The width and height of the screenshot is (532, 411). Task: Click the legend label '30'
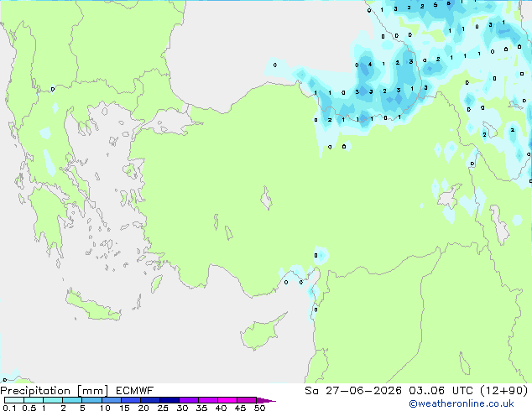[x=182, y=408]
